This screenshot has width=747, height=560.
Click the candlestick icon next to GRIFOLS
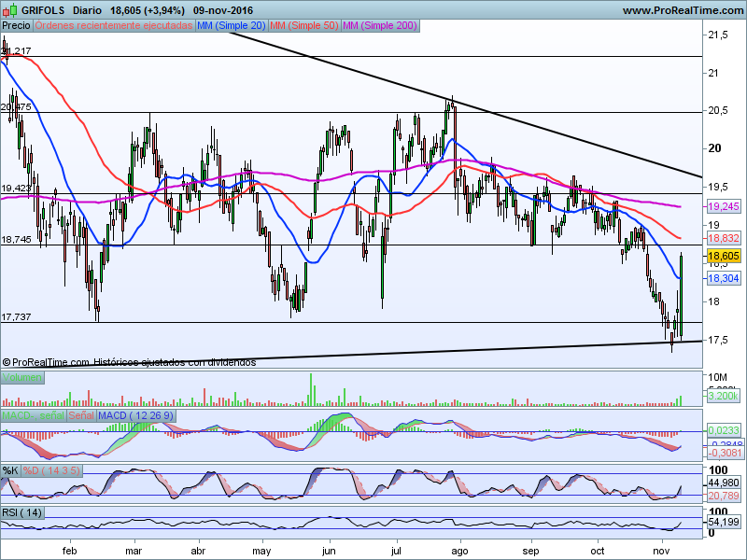(x=10, y=9)
